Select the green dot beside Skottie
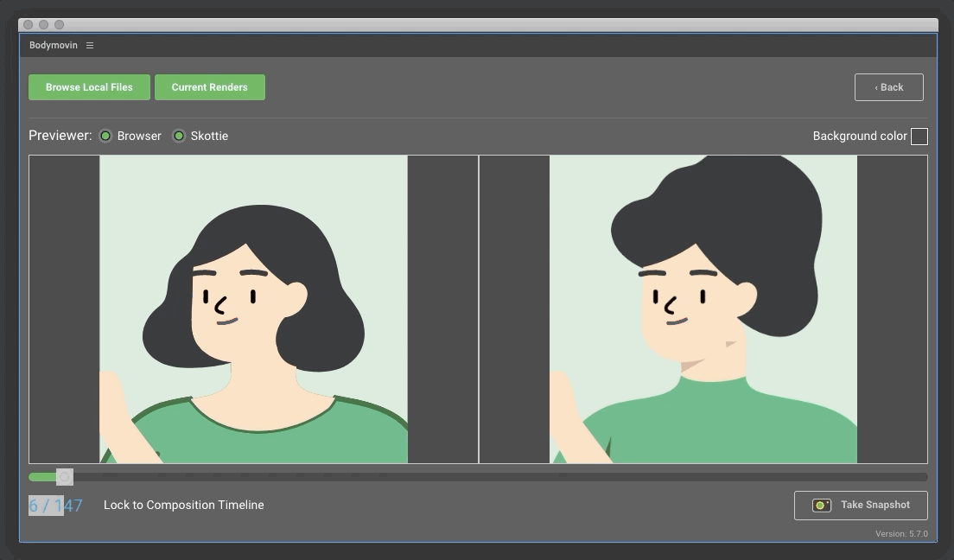The image size is (954, 560). click(x=179, y=136)
